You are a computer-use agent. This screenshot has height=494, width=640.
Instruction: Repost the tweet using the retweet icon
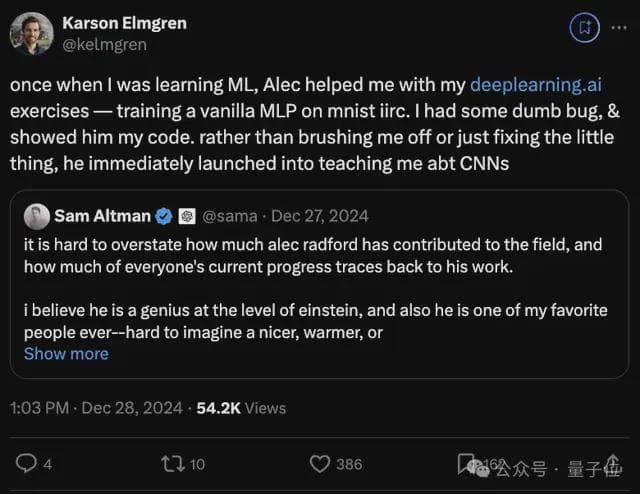click(x=171, y=463)
